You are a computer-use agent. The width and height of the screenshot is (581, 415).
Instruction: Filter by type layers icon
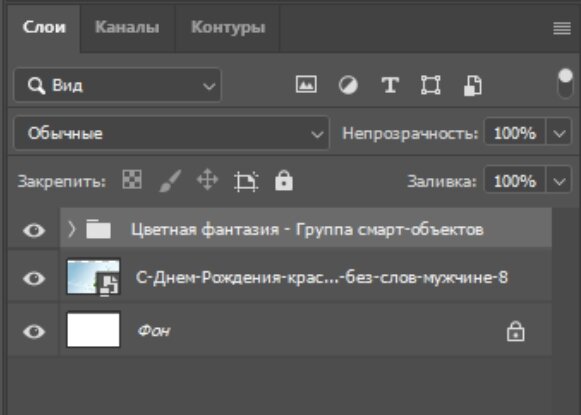coord(390,85)
